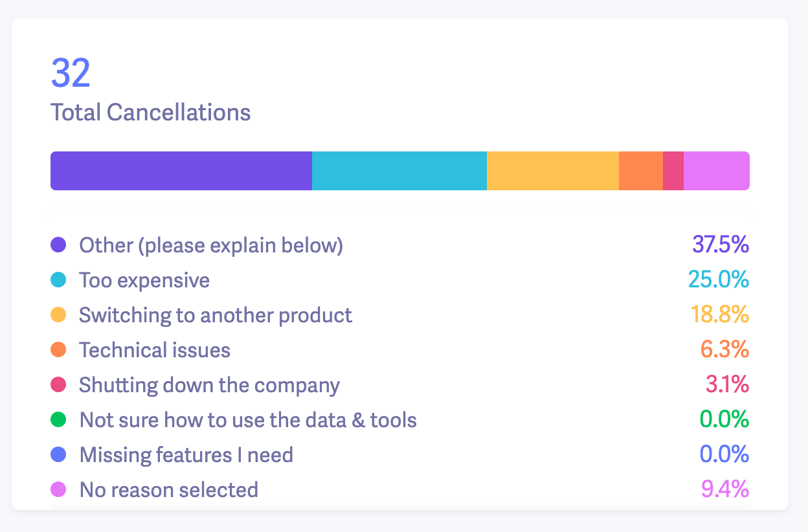Image resolution: width=808 pixels, height=532 pixels.
Task: Click the 'Too expensive' reason label
Action: point(144,280)
